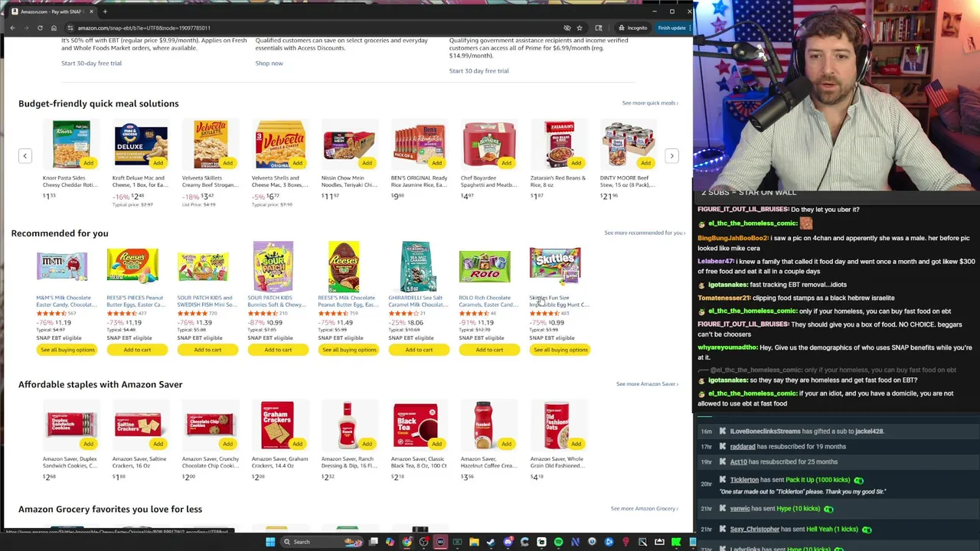Open the M&M's star rating reviews
The height and width of the screenshot is (551, 980).
point(51,313)
